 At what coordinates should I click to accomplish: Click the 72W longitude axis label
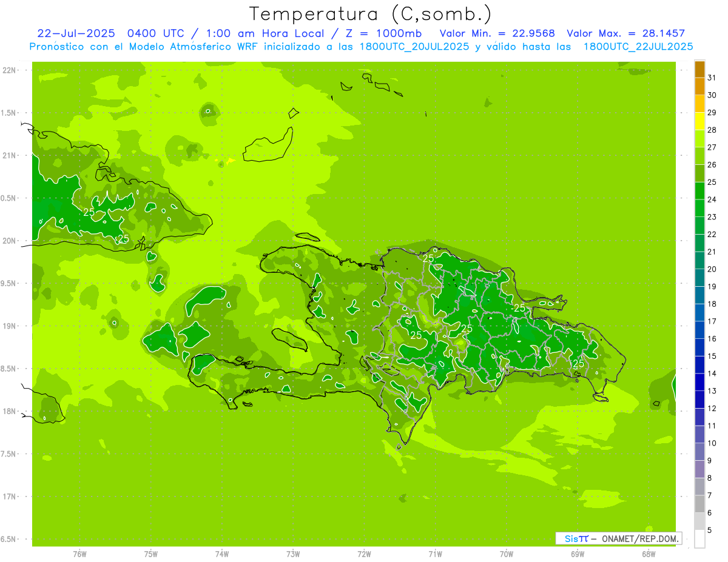click(x=364, y=554)
